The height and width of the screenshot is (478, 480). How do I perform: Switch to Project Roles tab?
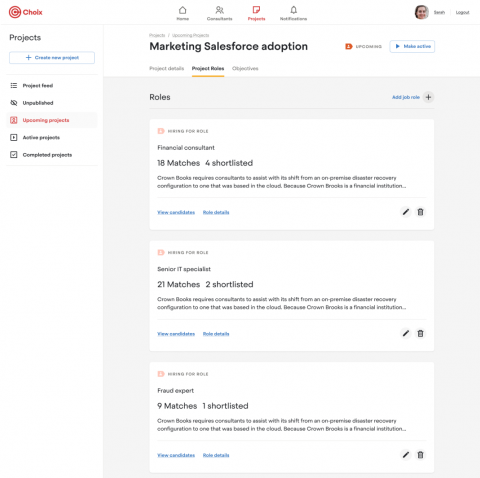(208, 69)
